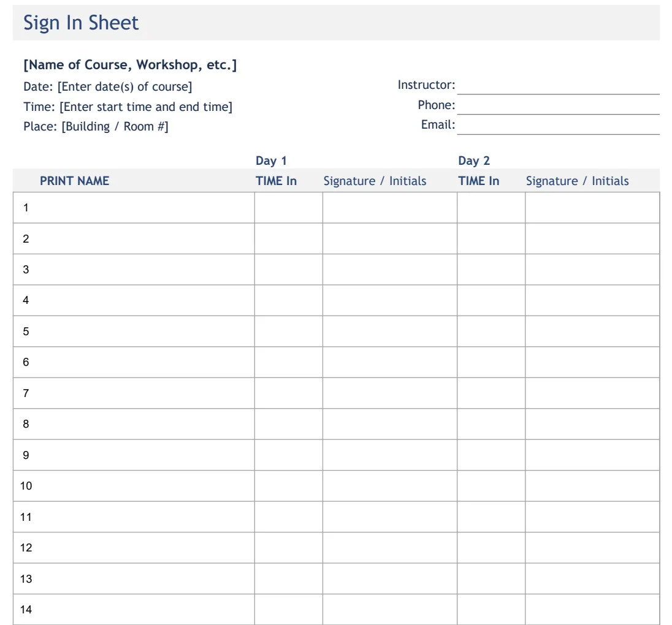Image resolution: width=672 pixels, height=625 pixels.
Task: Select the print name cell in row 10
Action: click(134, 486)
